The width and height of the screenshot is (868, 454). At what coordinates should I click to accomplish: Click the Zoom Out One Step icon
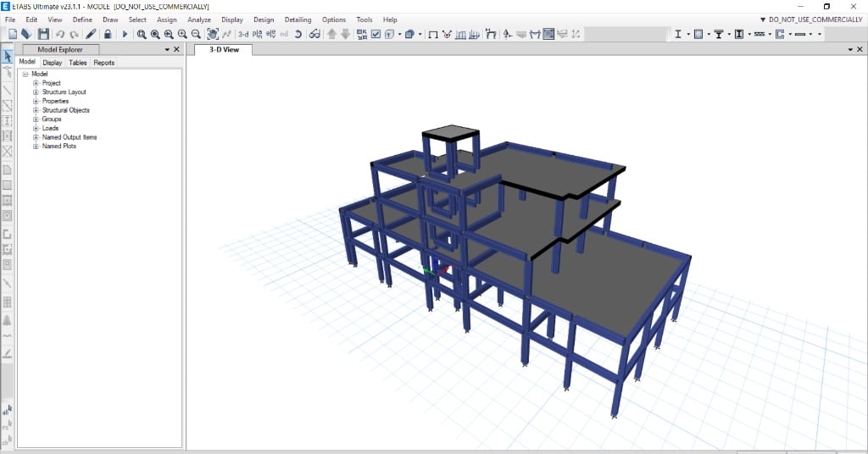point(196,34)
